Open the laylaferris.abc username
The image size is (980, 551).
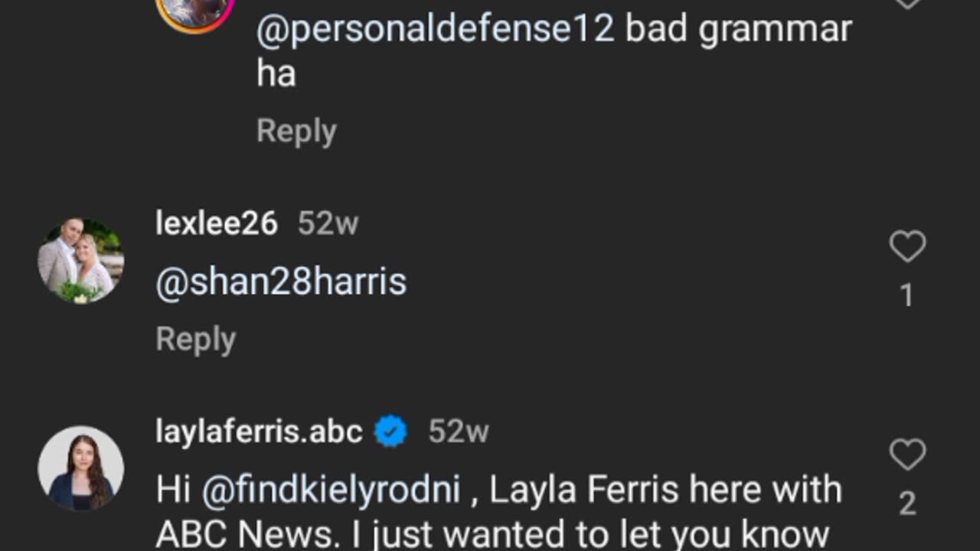tap(259, 432)
